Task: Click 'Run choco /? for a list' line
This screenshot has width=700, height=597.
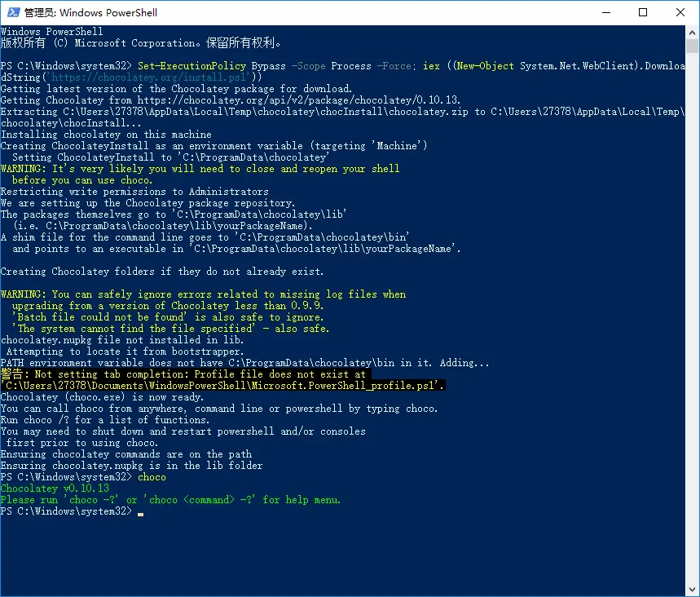Action: [105, 420]
